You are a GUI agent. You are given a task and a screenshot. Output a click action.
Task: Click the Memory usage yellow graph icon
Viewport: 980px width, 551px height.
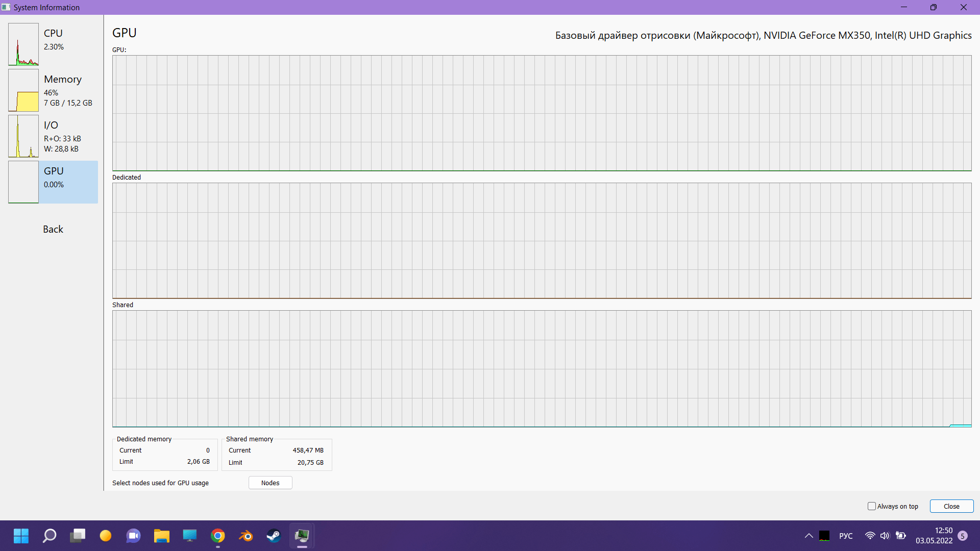(23, 90)
